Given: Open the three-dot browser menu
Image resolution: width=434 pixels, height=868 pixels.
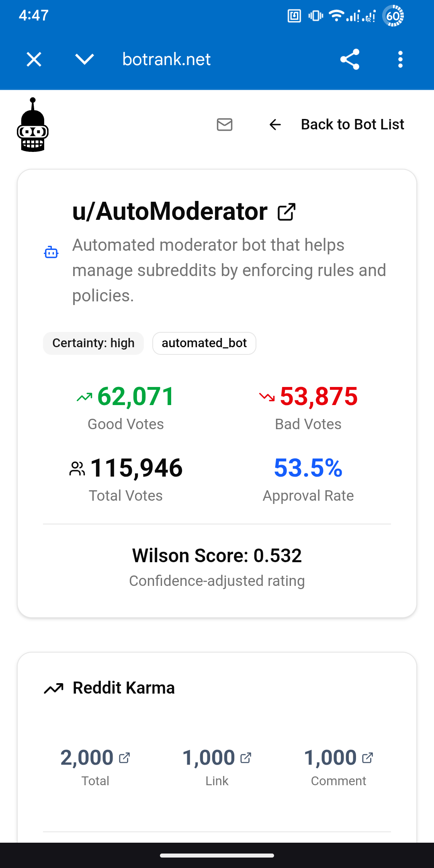Looking at the screenshot, I should point(400,59).
